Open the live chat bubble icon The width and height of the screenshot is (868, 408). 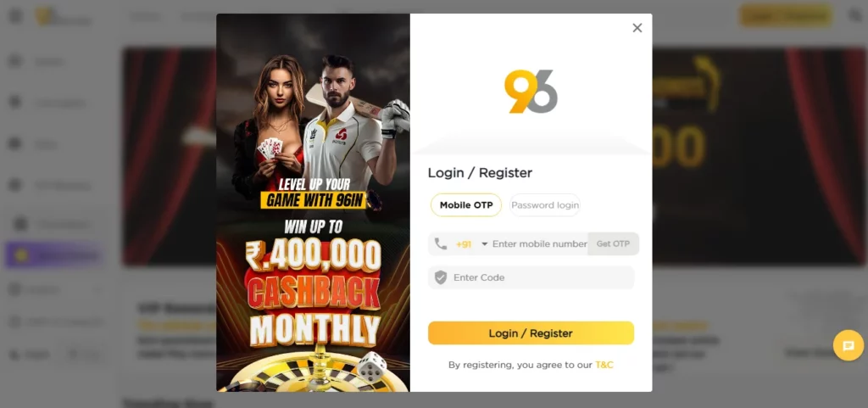coord(848,345)
